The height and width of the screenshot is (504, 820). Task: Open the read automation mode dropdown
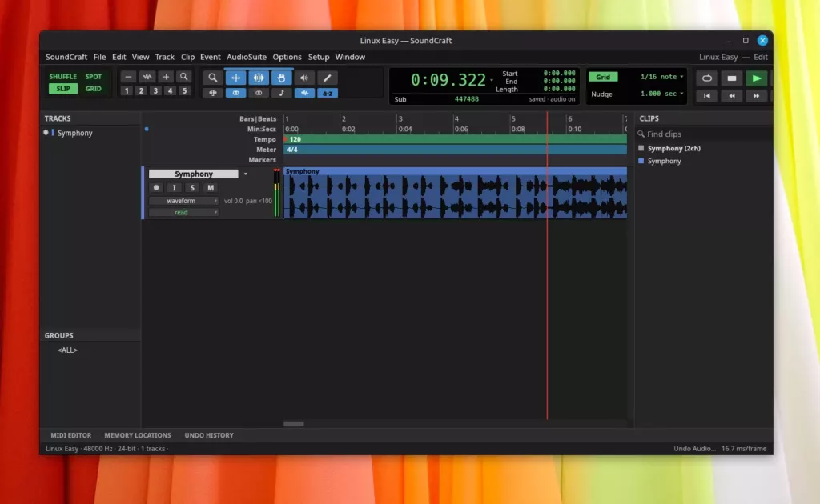pos(183,213)
